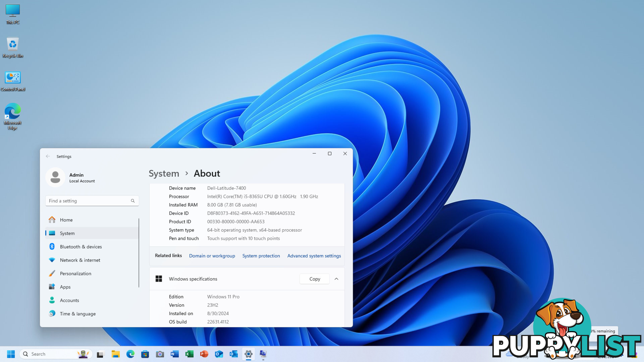
Task: Click the Admin account profile picture
Action: [55, 177]
